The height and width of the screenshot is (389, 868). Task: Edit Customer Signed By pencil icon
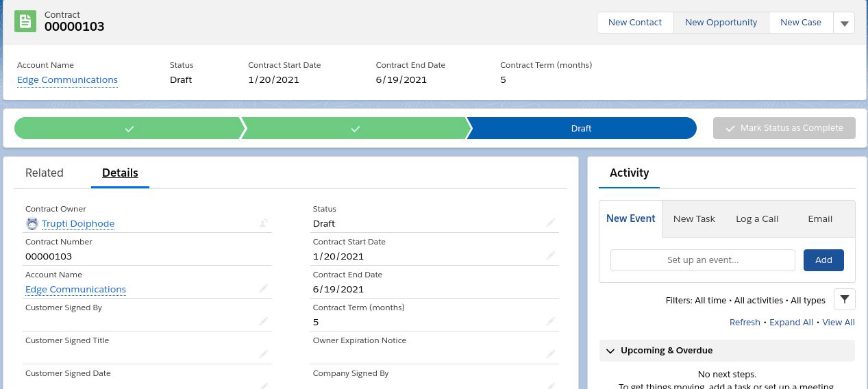(263, 321)
